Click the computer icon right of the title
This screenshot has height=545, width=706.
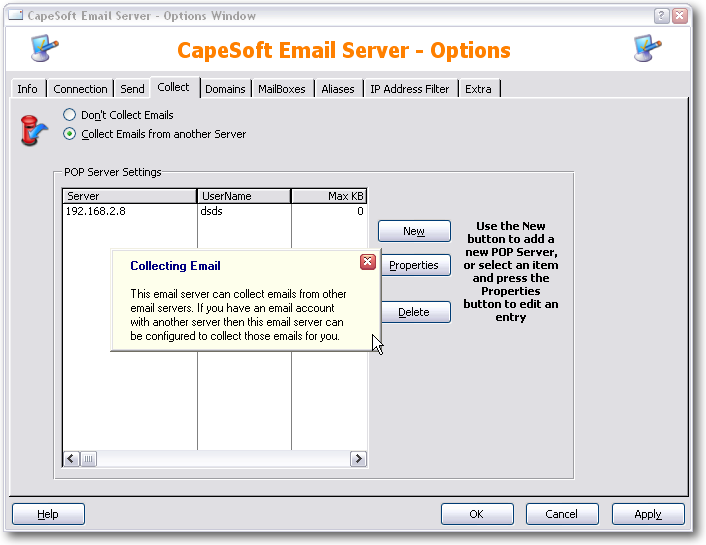(648, 48)
